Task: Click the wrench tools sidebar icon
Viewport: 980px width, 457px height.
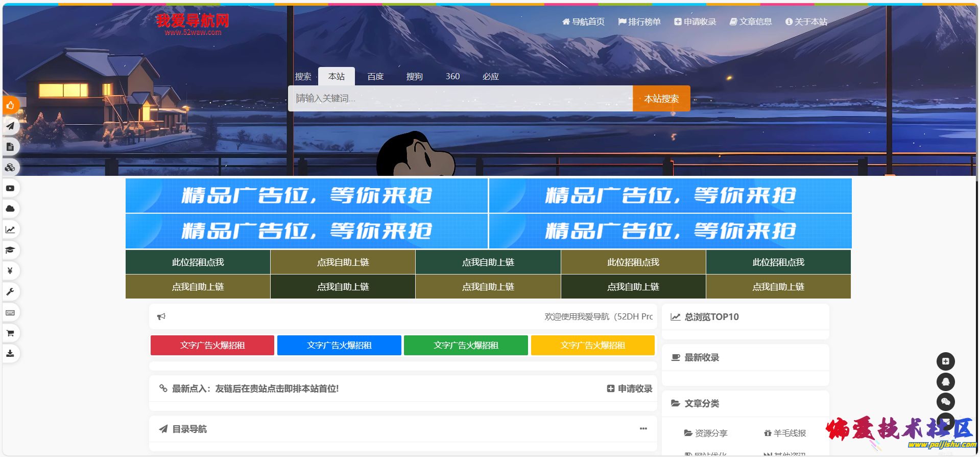Action: click(x=10, y=291)
